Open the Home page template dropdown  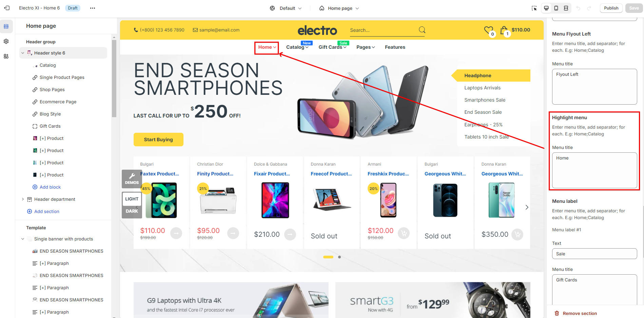tap(339, 8)
